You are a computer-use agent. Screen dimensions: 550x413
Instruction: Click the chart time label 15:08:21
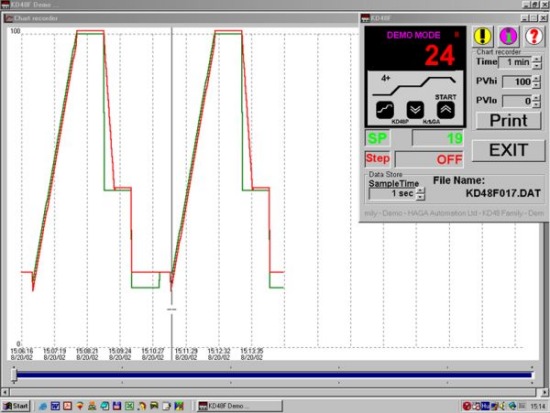(87, 351)
